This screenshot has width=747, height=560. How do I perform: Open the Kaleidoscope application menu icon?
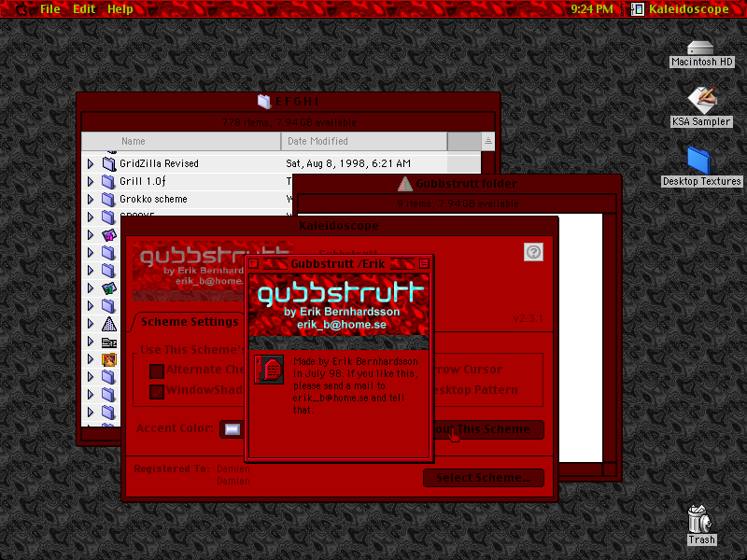click(x=638, y=8)
